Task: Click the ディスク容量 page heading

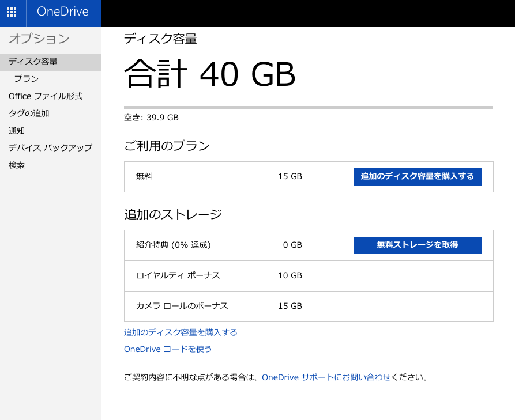Action: point(160,39)
